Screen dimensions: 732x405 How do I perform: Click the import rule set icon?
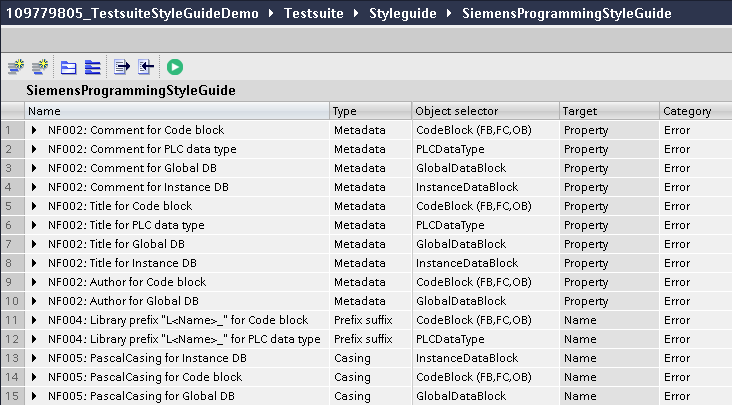pyautogui.click(x=146, y=67)
